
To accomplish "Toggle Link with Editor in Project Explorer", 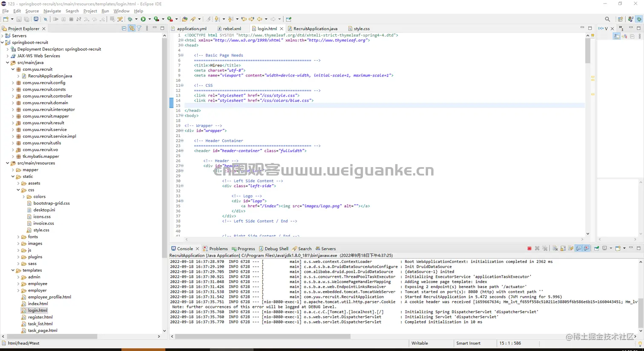I will point(132,29).
